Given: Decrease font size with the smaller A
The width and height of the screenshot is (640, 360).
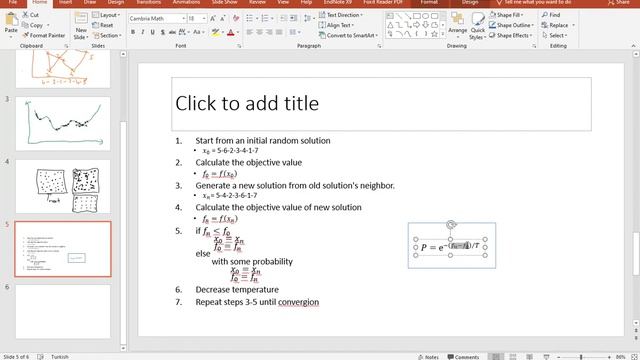Looking at the screenshot, I should point(223,18).
